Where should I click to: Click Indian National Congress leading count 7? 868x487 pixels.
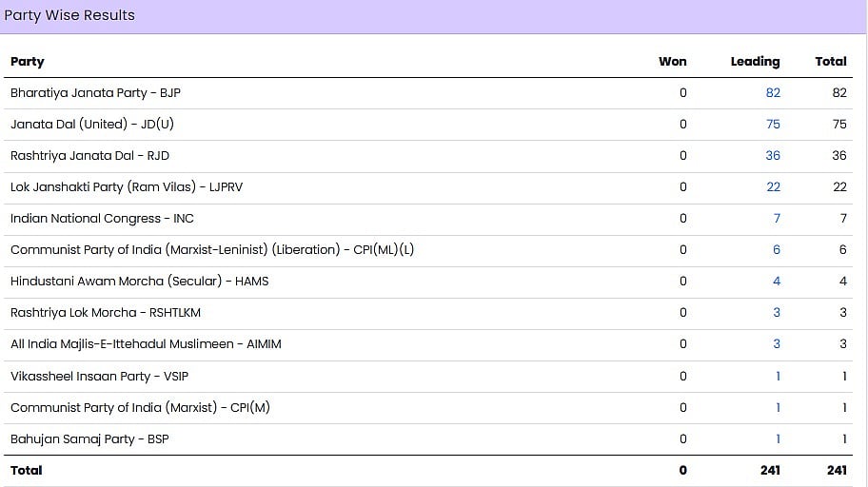[x=777, y=219]
